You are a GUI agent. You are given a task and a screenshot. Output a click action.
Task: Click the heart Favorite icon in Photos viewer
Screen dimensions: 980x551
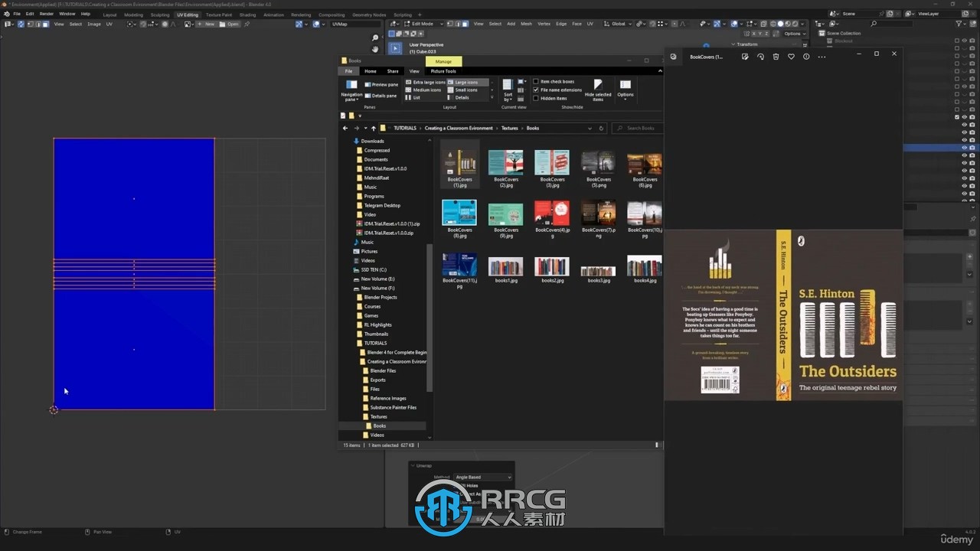791,57
